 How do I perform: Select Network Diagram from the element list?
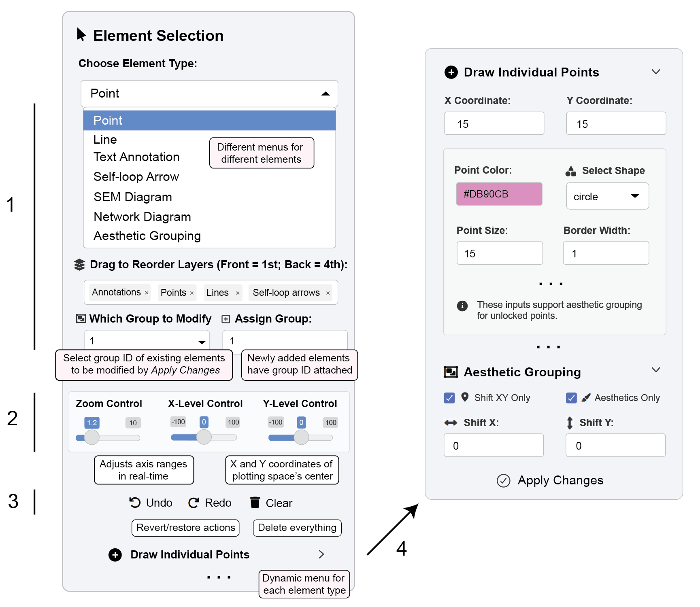click(142, 217)
